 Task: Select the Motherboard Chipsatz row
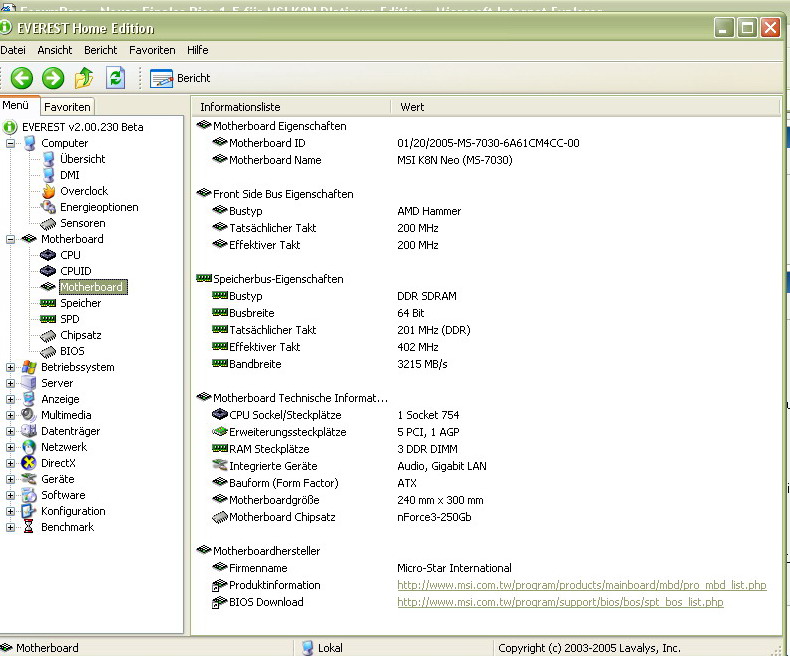coord(487,517)
